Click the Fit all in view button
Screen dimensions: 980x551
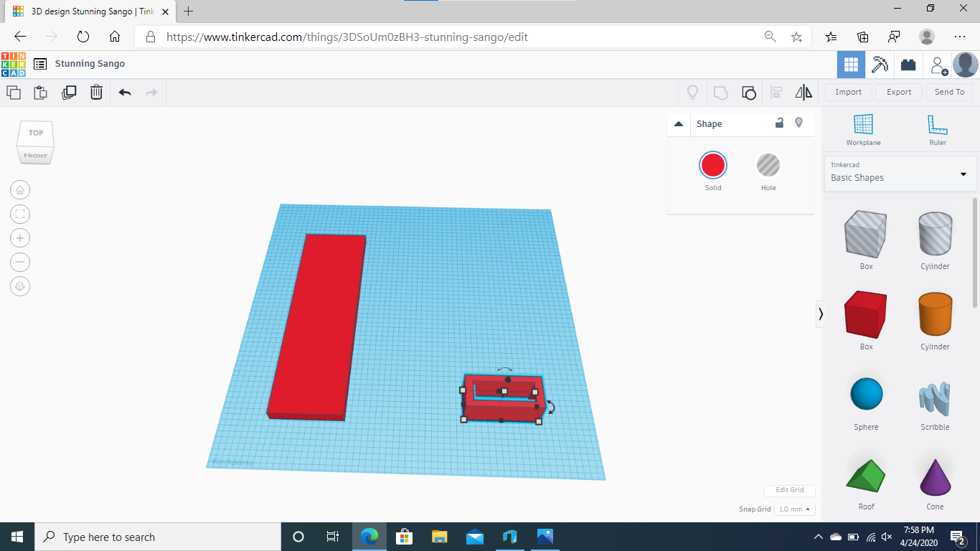pyautogui.click(x=20, y=214)
